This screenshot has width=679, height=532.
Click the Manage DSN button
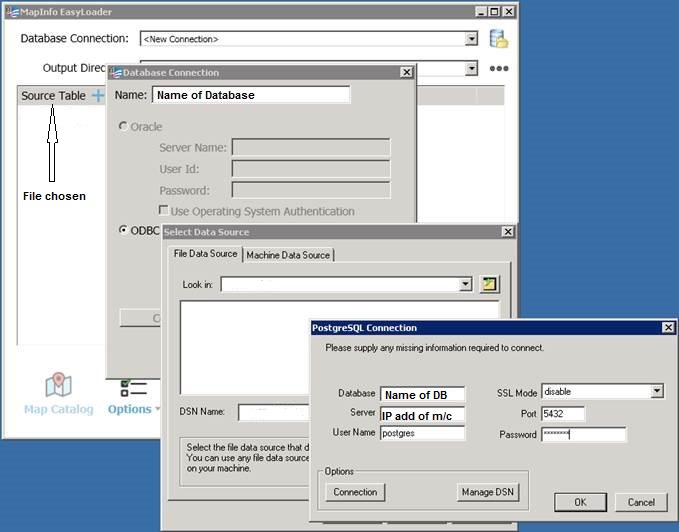pyautogui.click(x=488, y=492)
